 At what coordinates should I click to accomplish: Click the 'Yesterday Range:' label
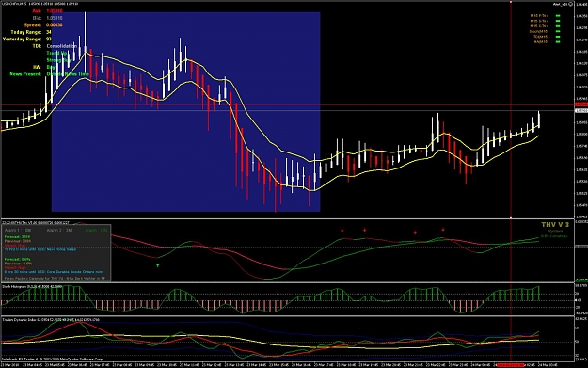pos(23,39)
